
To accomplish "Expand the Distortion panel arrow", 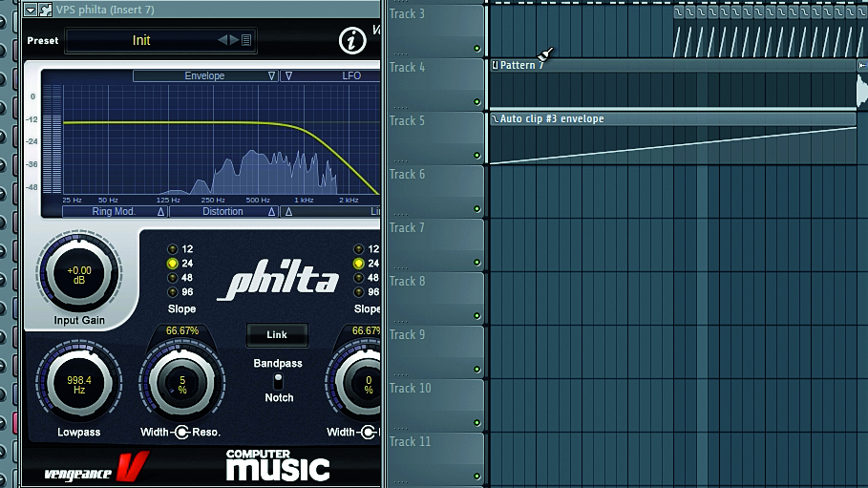I will coord(271,212).
